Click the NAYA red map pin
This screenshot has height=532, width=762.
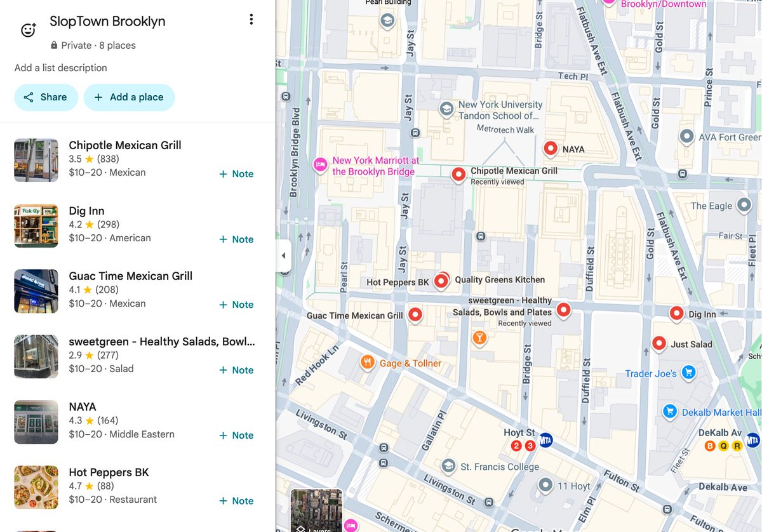point(551,149)
